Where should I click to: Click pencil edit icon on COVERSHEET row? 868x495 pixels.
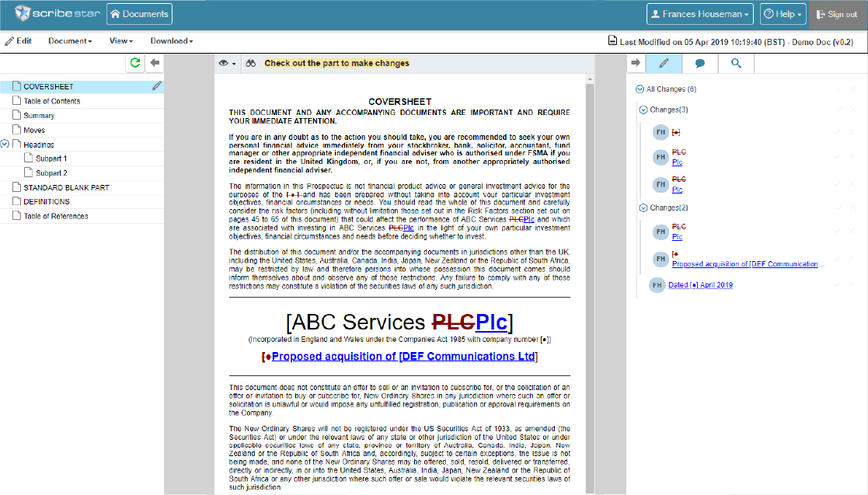click(157, 86)
